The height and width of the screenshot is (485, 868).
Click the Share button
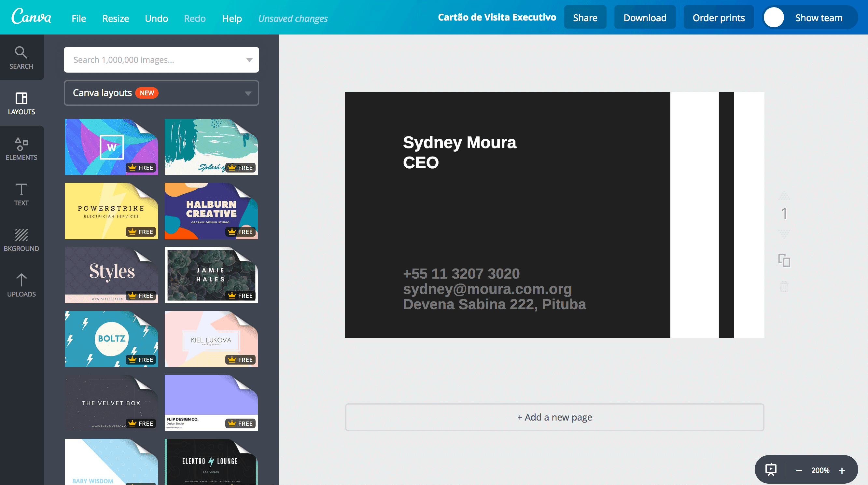point(585,17)
